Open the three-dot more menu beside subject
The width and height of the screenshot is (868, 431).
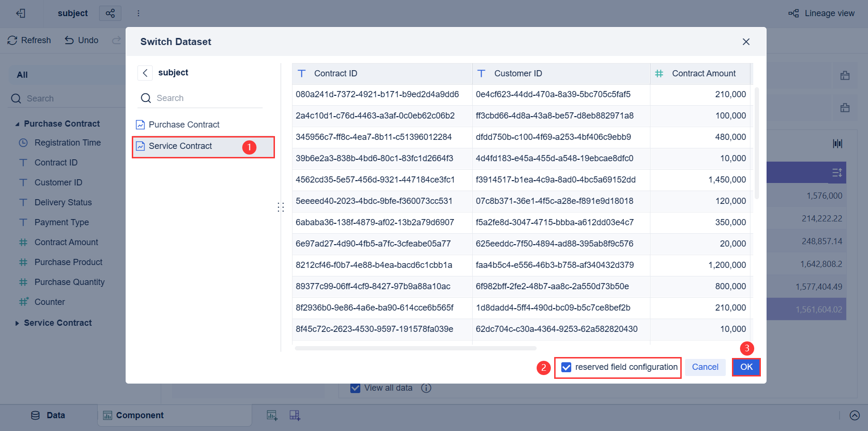click(138, 13)
